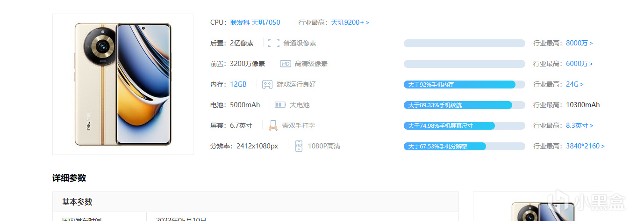
Task: Open the 24G industry highest memory link
Action: 574,84
